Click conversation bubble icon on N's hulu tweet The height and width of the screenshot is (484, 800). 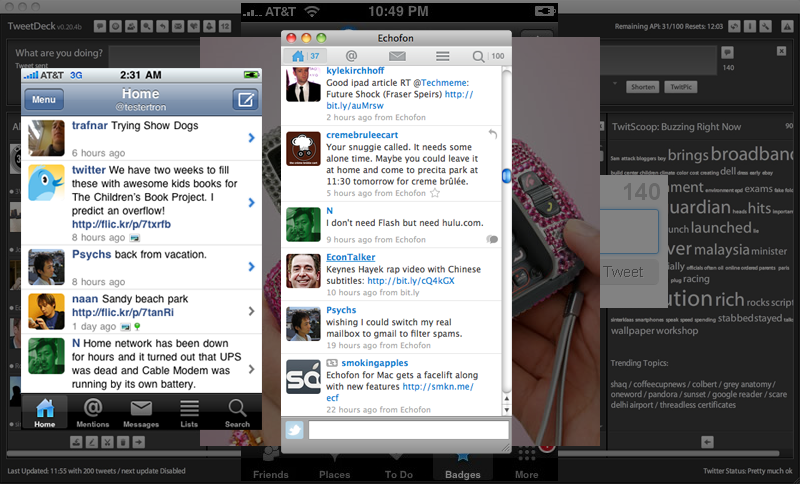coord(492,239)
